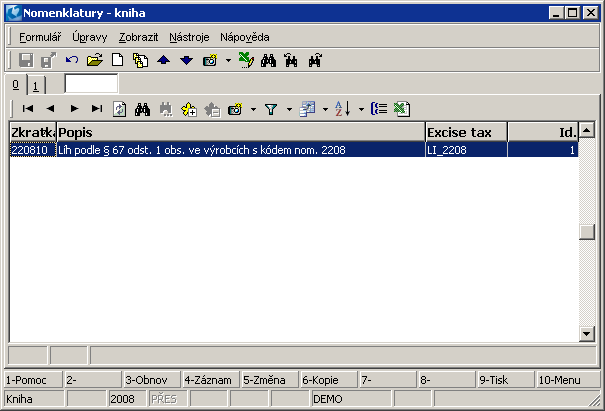Click the refresh document icon
The width and height of the screenshot is (605, 411).
[x=119, y=109]
